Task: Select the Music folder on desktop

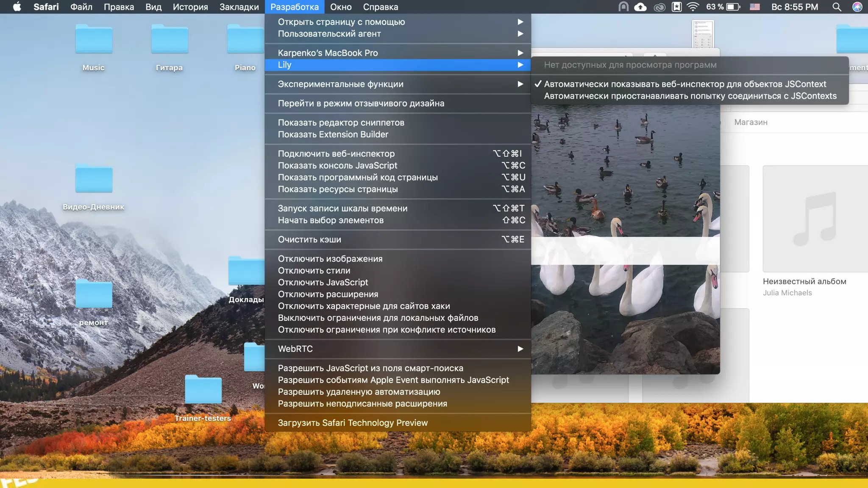Action: [94, 39]
